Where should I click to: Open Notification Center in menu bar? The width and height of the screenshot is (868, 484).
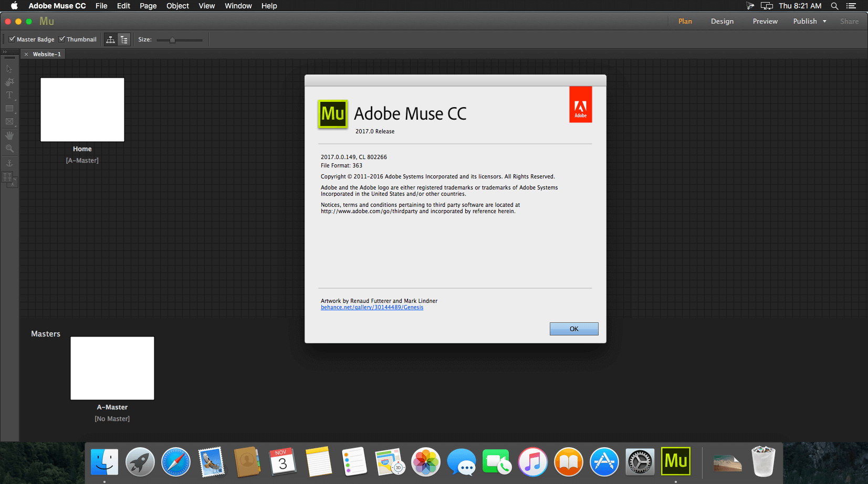point(851,6)
